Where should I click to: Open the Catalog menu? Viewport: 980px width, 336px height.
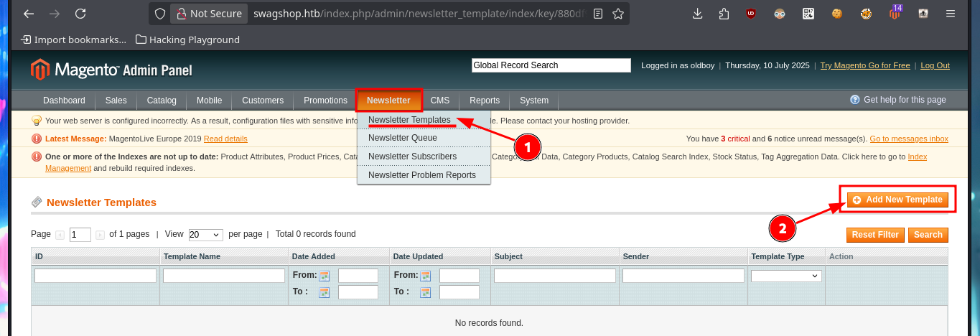point(162,101)
